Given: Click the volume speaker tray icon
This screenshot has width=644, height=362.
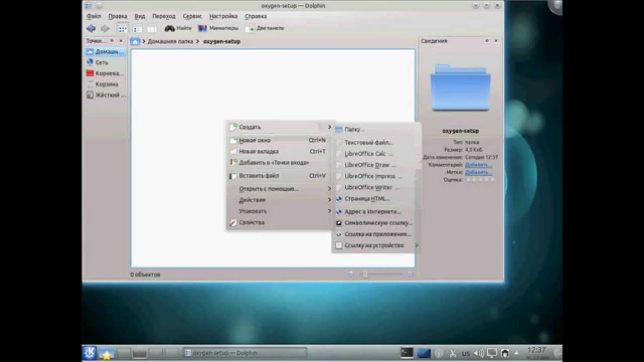Looking at the screenshot, I should [x=479, y=353].
